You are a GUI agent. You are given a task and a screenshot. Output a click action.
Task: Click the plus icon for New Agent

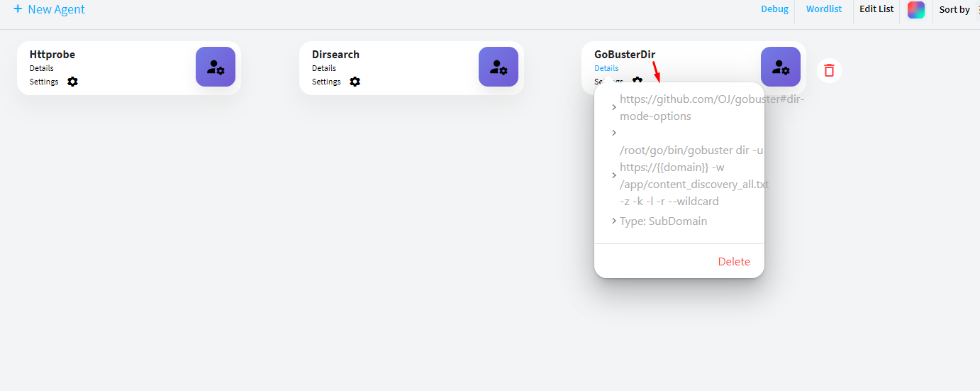[18, 9]
